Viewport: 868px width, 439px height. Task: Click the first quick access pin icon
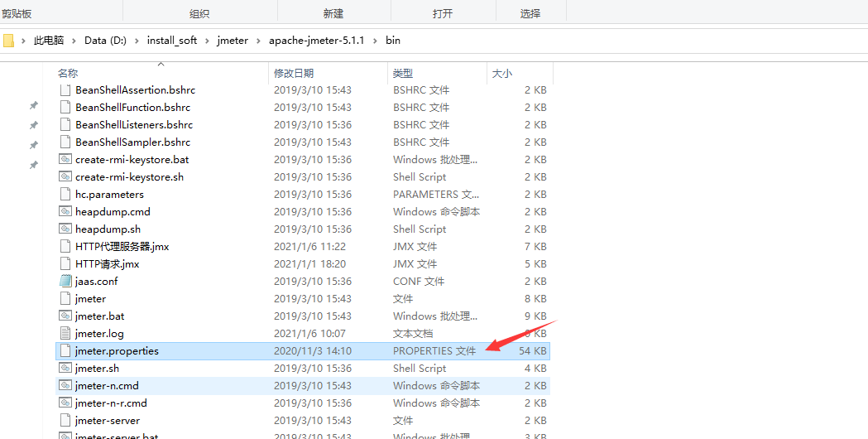point(33,105)
